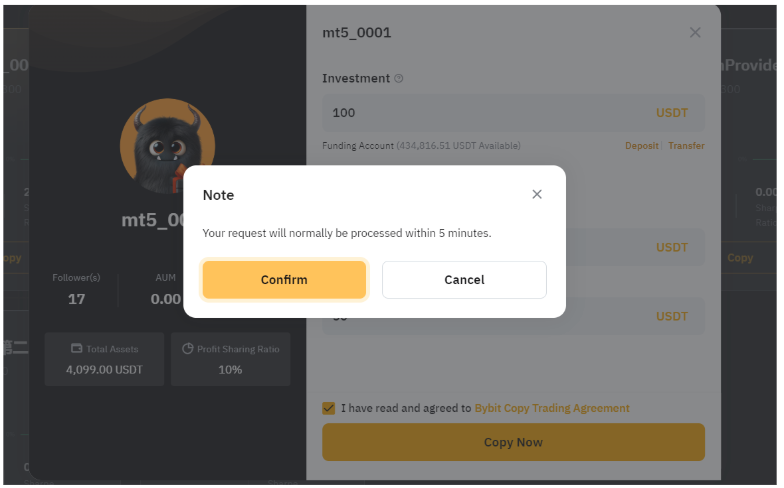This screenshot has width=784, height=488.
Task: Click the Copy Now button
Action: click(513, 442)
